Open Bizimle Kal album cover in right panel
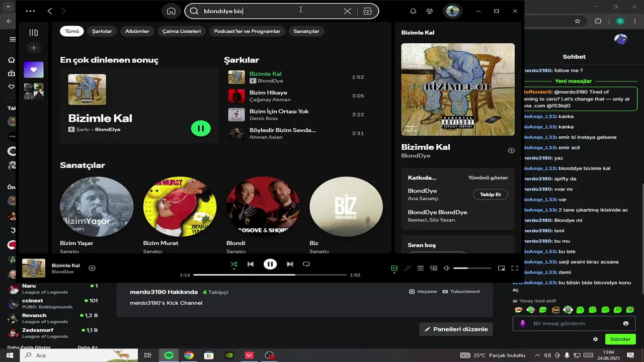The width and height of the screenshot is (644, 362). [458, 89]
